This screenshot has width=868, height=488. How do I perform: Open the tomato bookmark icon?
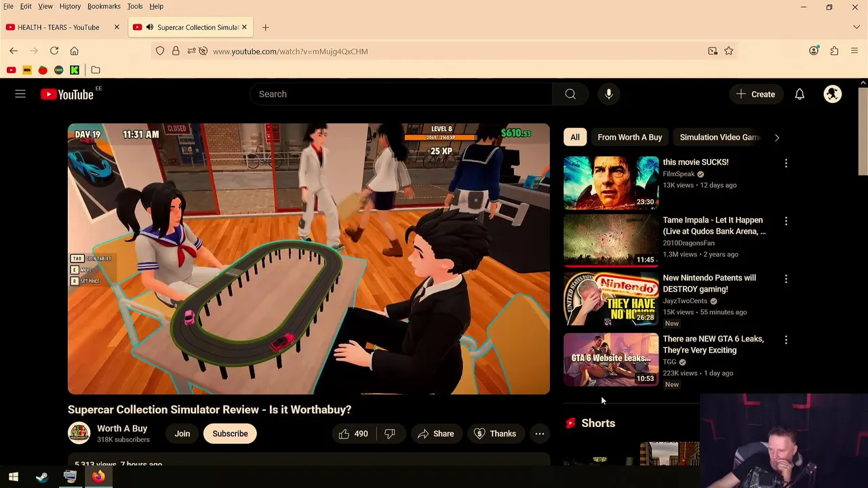43,70
